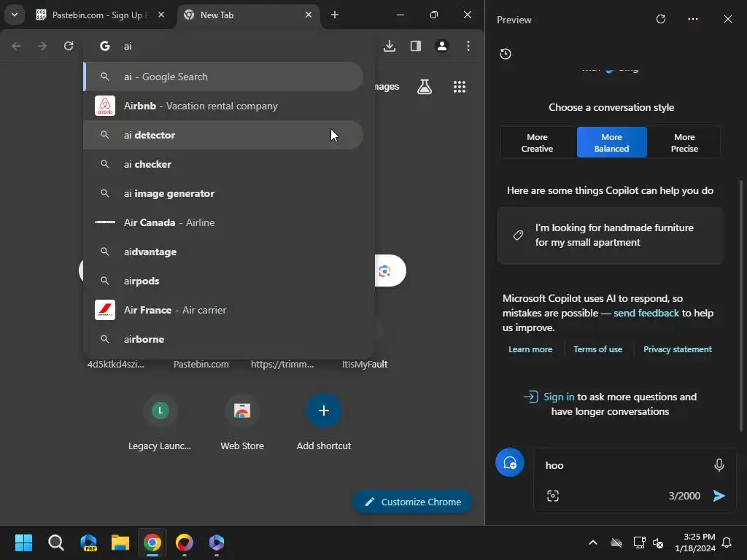Choose the Airbnb vacation rental suggestion
Viewport: 747px width, 560px height.
tap(223, 106)
